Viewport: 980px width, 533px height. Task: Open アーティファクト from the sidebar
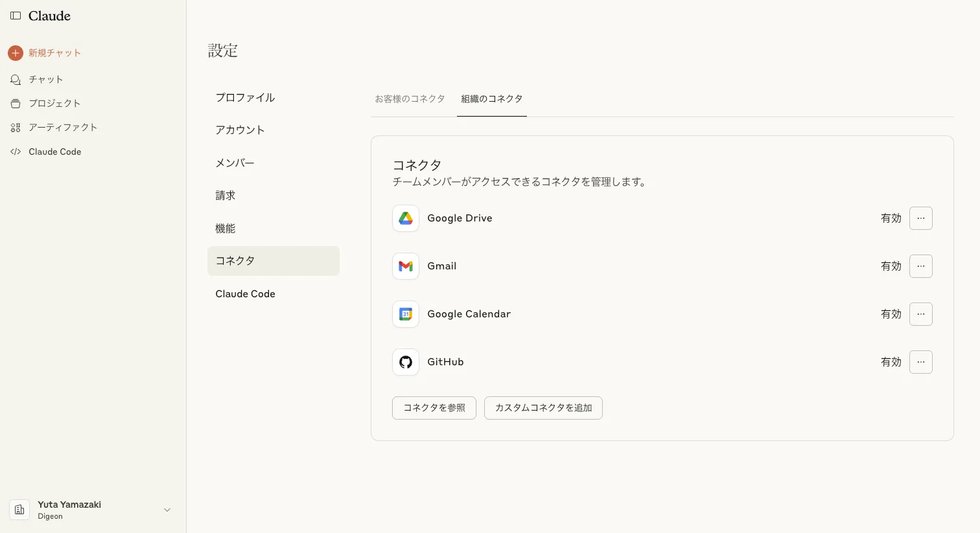(63, 128)
